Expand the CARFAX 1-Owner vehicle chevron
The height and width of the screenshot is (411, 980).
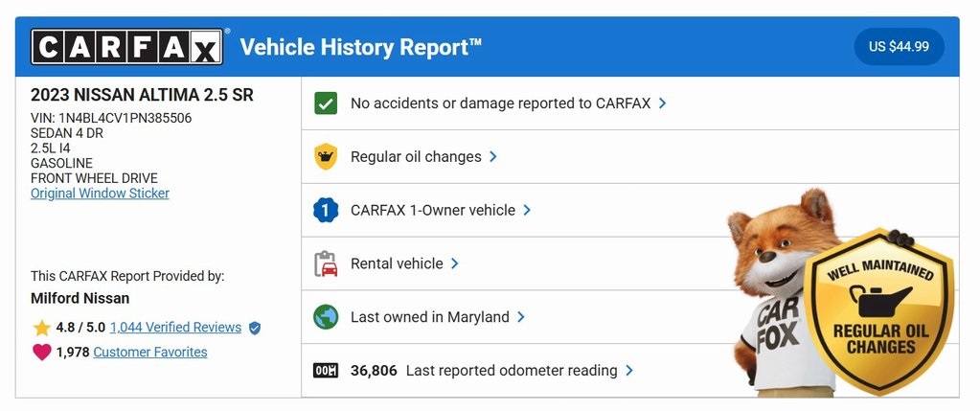click(527, 210)
